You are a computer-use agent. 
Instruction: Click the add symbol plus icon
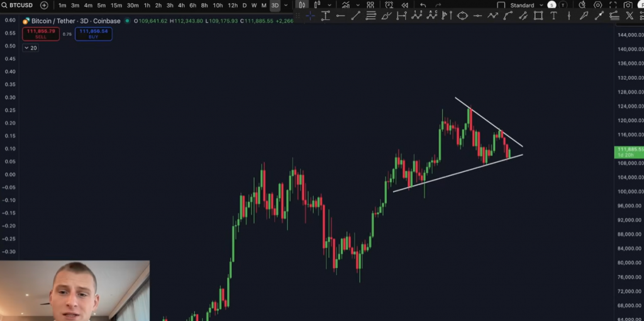(x=44, y=5)
